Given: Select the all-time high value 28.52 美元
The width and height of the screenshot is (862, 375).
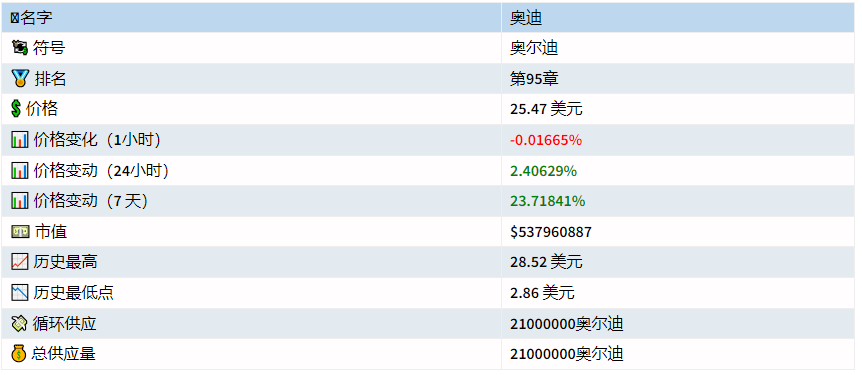Looking at the screenshot, I should point(546,262).
